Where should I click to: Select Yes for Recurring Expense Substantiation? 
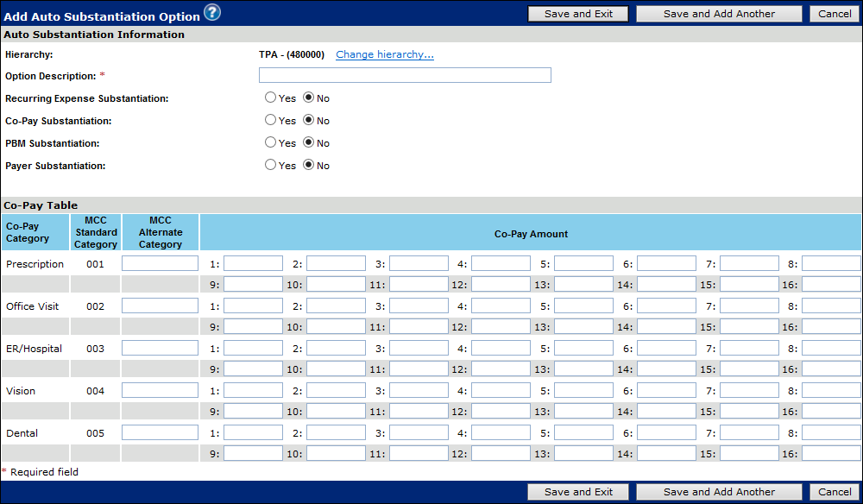pos(271,98)
